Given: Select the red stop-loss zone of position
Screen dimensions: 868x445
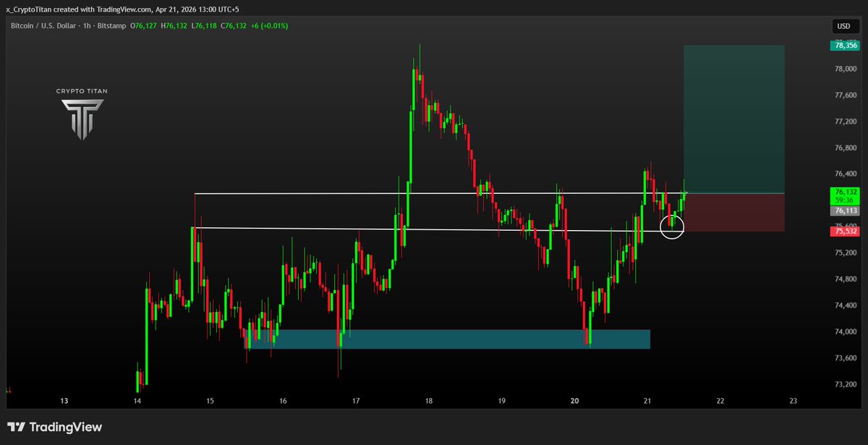Looking at the screenshot, I should 733,213.
